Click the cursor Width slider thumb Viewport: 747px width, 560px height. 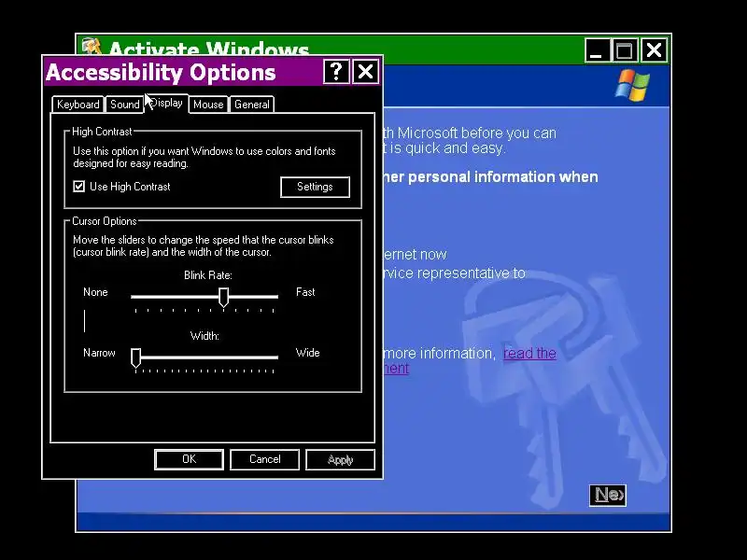point(135,357)
